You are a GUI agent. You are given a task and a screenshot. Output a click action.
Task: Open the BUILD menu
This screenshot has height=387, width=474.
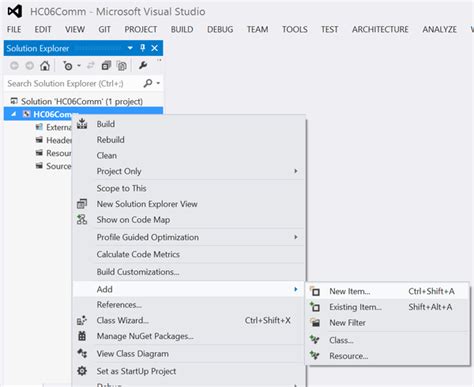coord(182,29)
